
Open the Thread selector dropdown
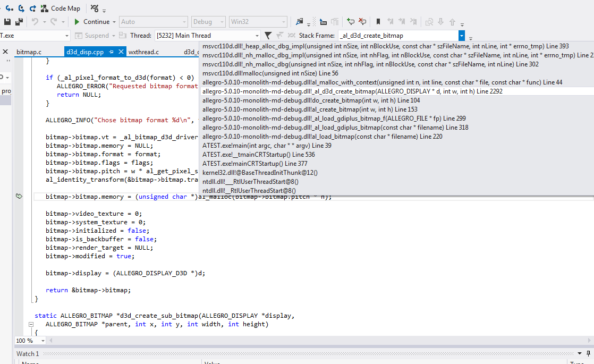[257, 36]
